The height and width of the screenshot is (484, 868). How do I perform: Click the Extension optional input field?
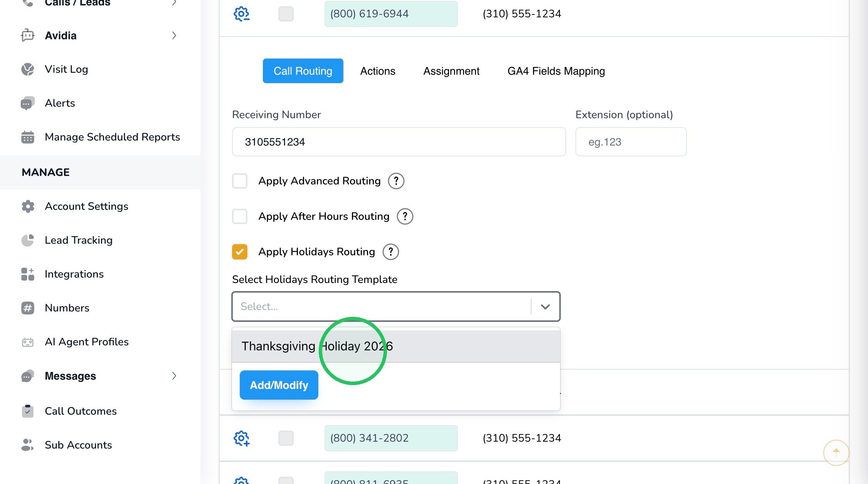coord(631,142)
